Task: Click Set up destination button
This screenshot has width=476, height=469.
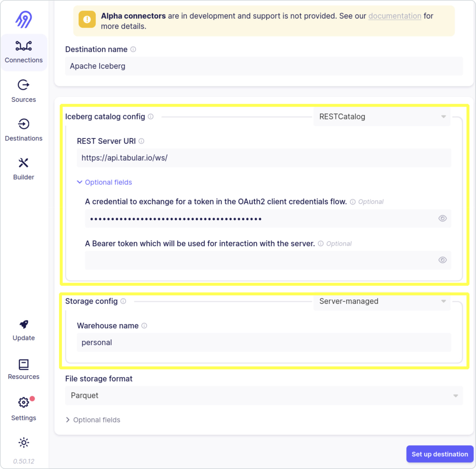Action: coord(440,454)
